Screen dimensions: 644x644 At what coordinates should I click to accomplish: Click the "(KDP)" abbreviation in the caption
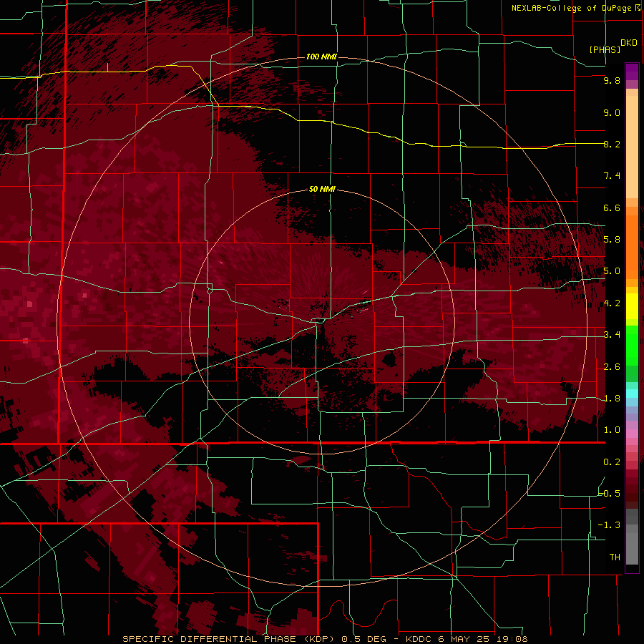[x=320, y=639]
